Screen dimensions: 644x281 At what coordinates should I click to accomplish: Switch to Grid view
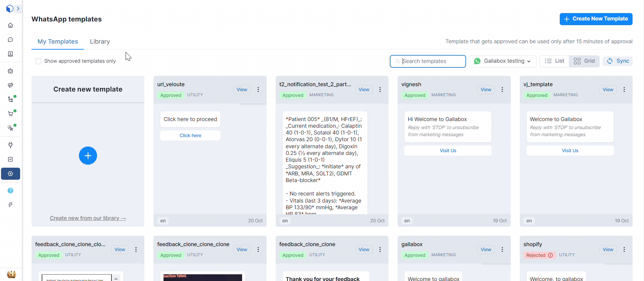click(x=584, y=61)
